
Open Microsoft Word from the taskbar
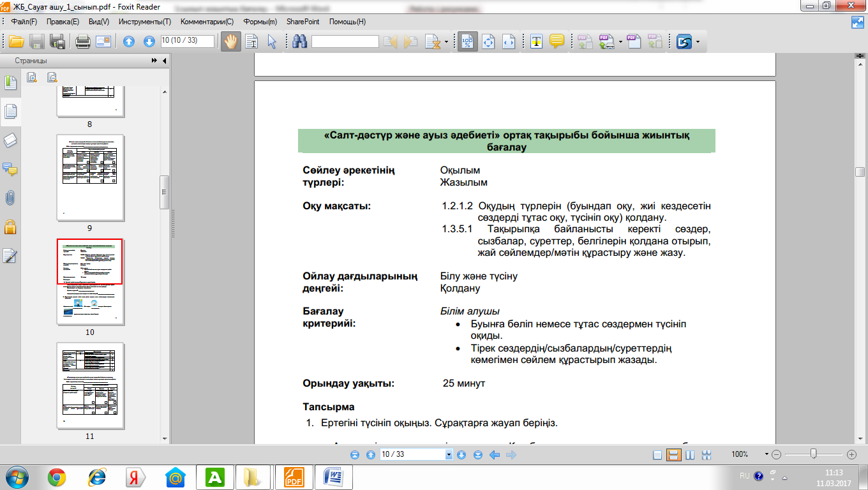coord(334,477)
